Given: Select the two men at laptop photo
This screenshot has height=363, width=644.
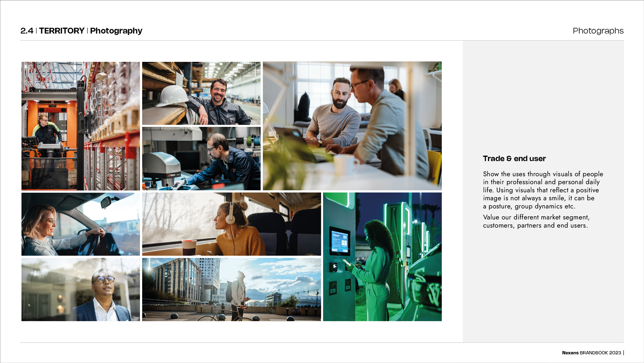Looking at the screenshot, I should tap(352, 126).
